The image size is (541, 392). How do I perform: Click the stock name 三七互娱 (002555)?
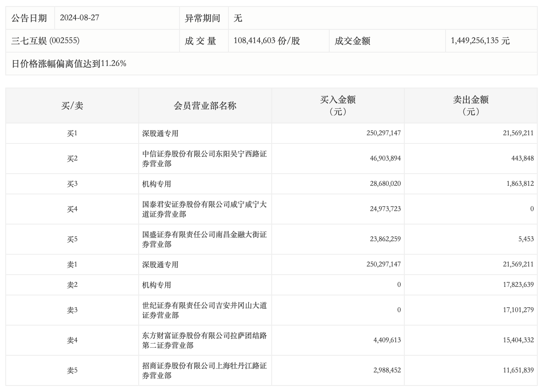[45, 41]
